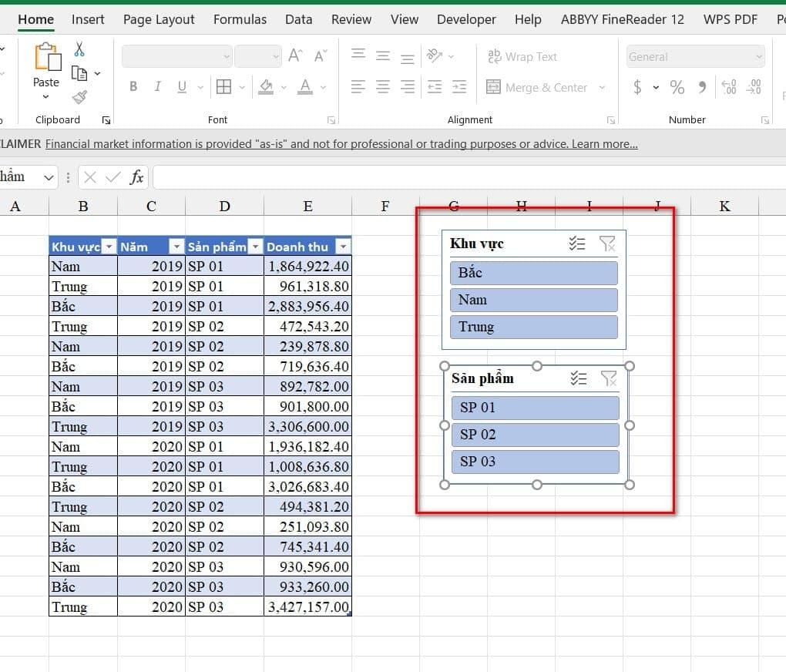Open the Doanh thu column filter dropdown
The height and width of the screenshot is (672, 786).
(343, 247)
